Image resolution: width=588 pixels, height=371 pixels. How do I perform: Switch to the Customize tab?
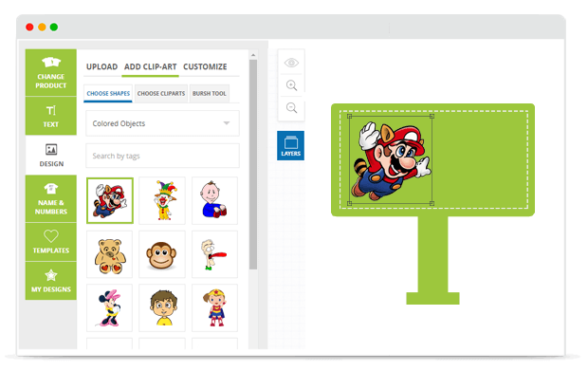click(x=205, y=66)
